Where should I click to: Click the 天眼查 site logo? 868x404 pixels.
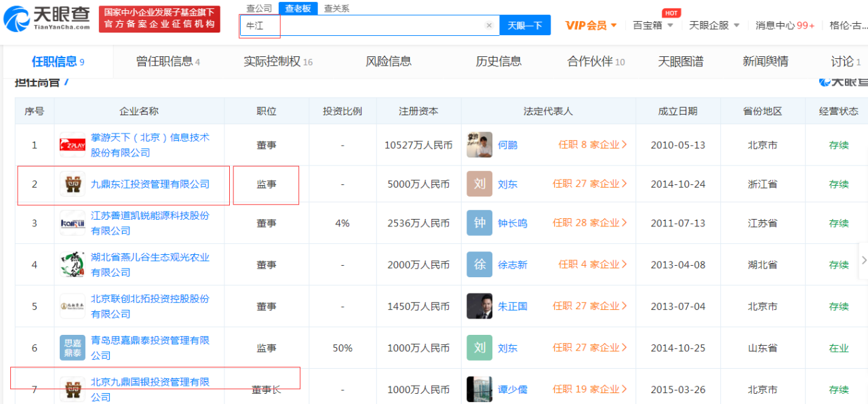tap(47, 19)
